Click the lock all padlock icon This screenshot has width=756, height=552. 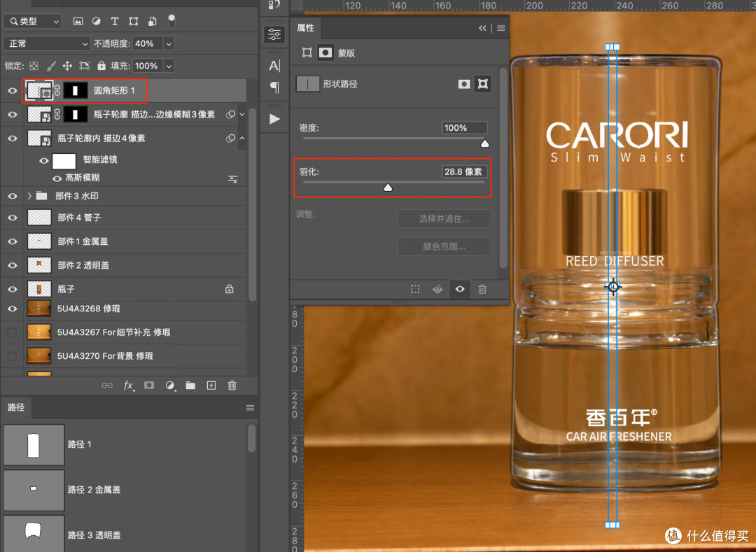point(101,66)
